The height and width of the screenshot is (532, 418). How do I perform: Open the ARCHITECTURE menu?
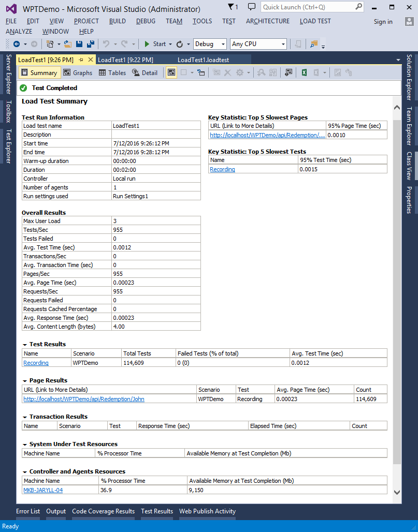pyautogui.click(x=268, y=21)
